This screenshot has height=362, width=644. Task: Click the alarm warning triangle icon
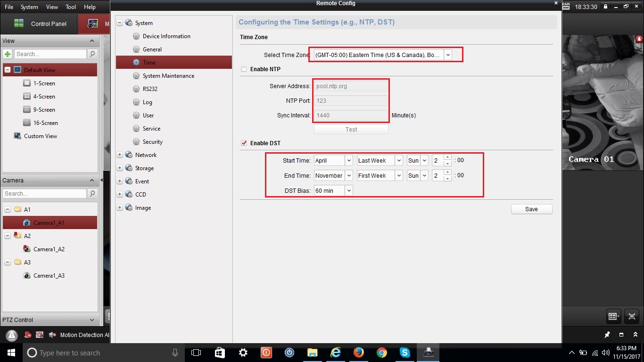point(12,335)
